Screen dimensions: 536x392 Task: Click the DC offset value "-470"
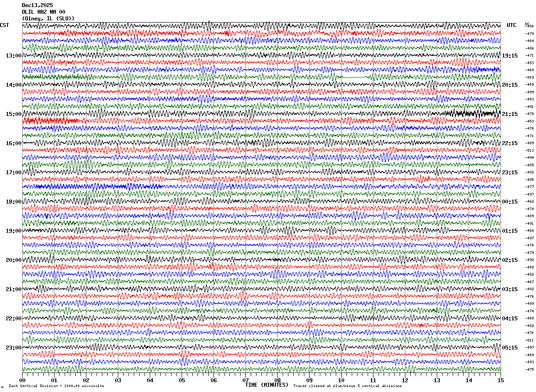(529, 333)
